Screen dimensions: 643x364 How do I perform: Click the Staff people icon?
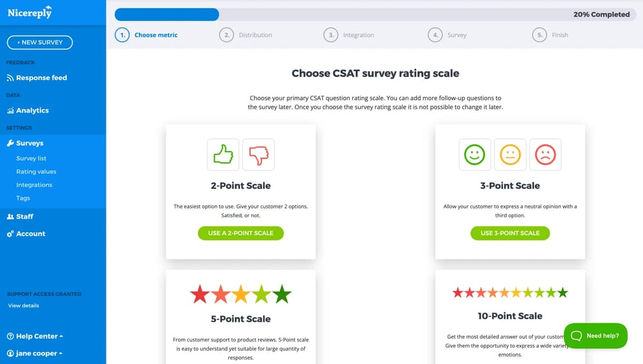point(10,217)
